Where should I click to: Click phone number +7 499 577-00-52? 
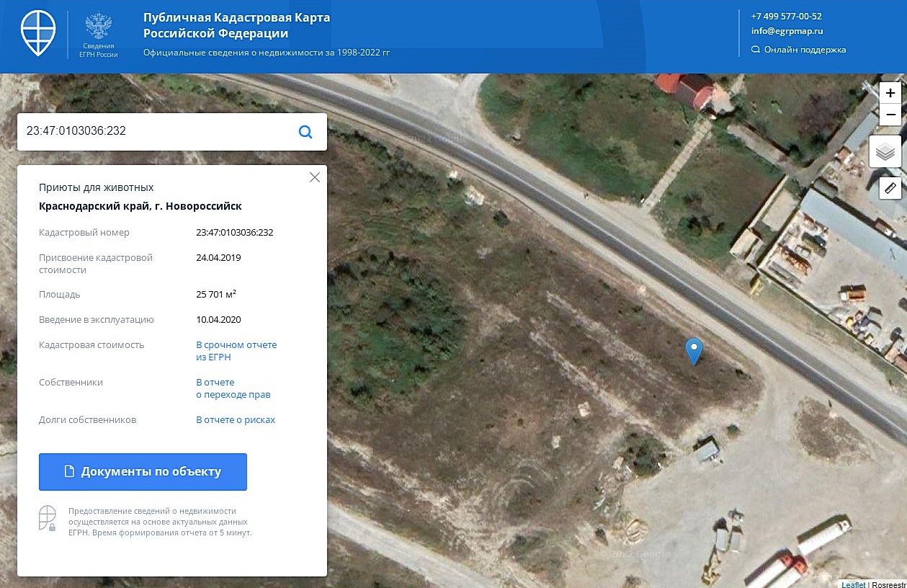(x=786, y=16)
